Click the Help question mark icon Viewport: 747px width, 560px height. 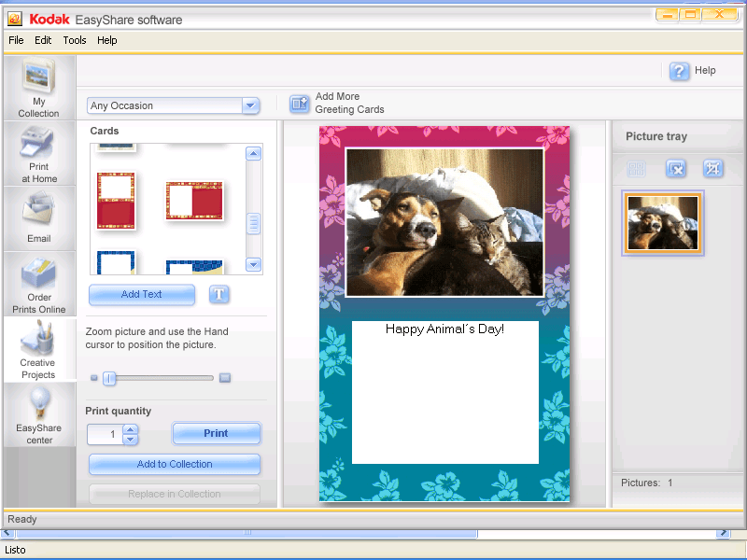coord(679,71)
